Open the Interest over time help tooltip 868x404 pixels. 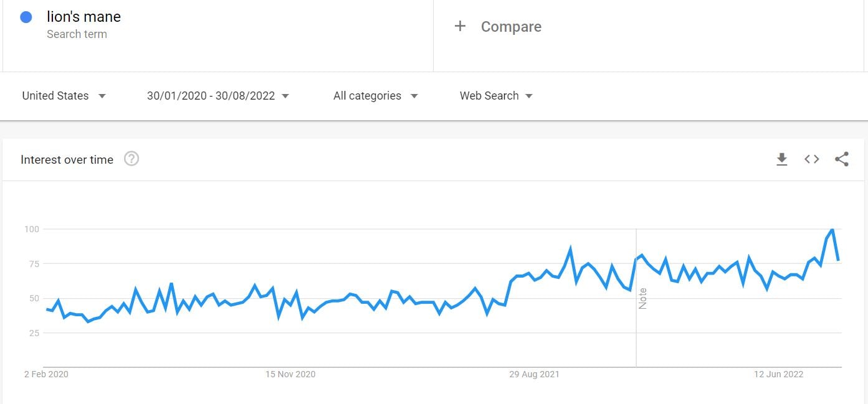[x=131, y=159]
